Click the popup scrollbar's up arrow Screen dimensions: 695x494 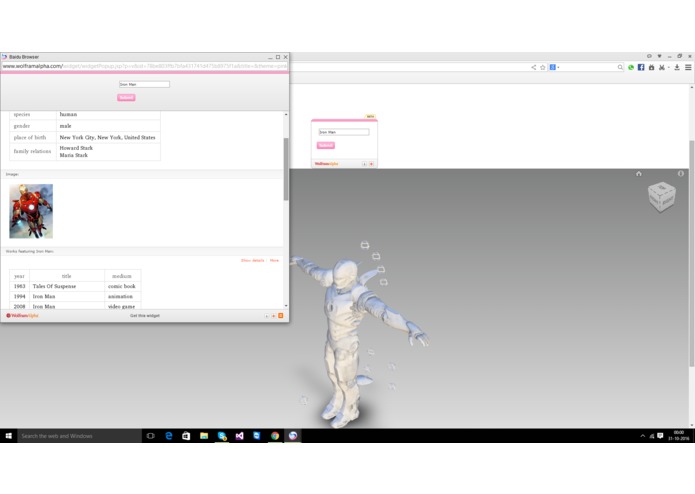(x=286, y=114)
